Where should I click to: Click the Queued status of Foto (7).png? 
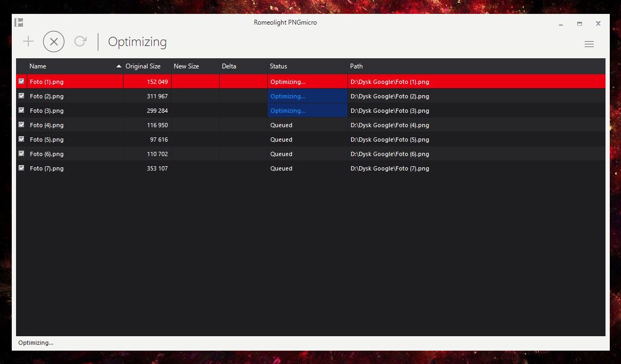(281, 168)
